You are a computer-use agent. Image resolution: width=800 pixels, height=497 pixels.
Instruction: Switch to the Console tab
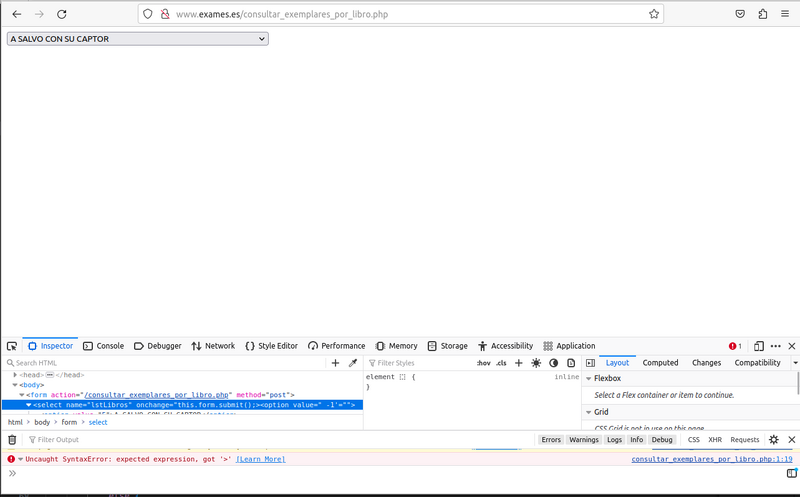tap(104, 346)
